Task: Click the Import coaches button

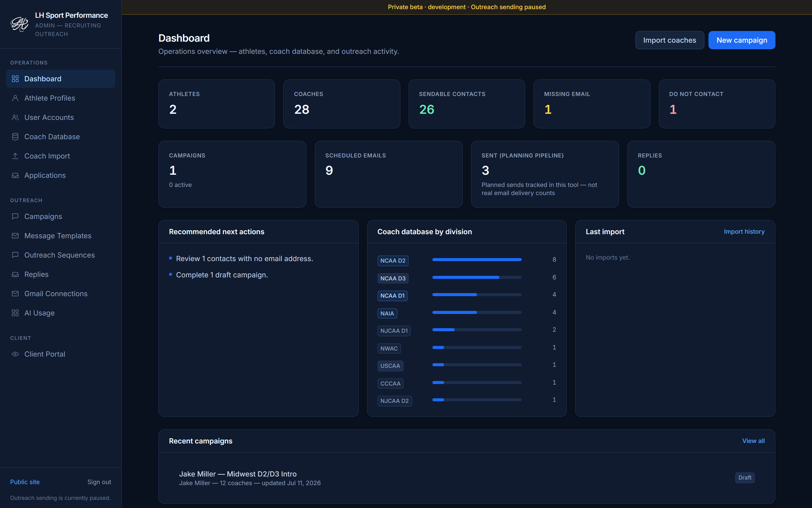Action: click(x=669, y=40)
